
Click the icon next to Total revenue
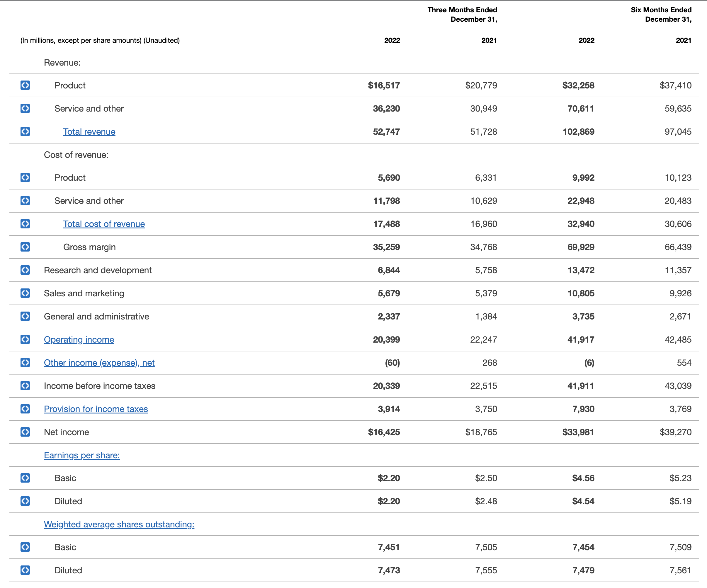tap(25, 131)
